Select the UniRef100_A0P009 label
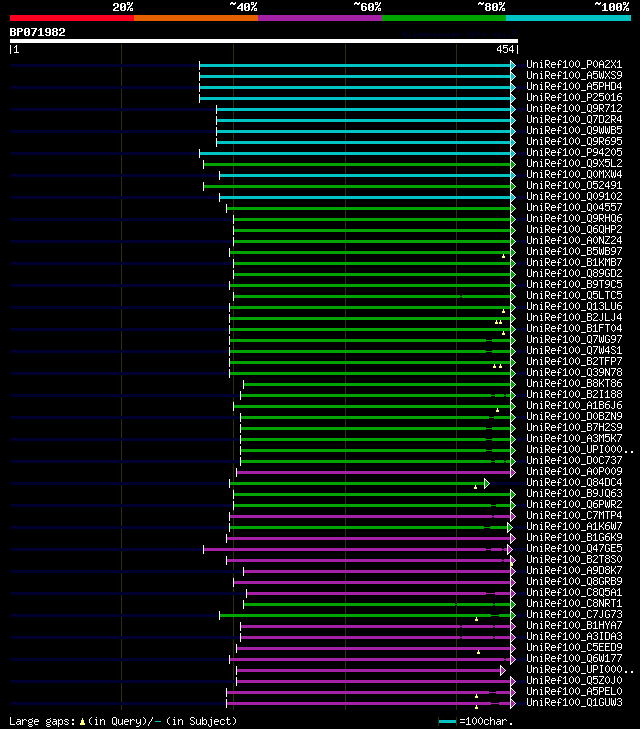The image size is (640, 729). [574, 471]
